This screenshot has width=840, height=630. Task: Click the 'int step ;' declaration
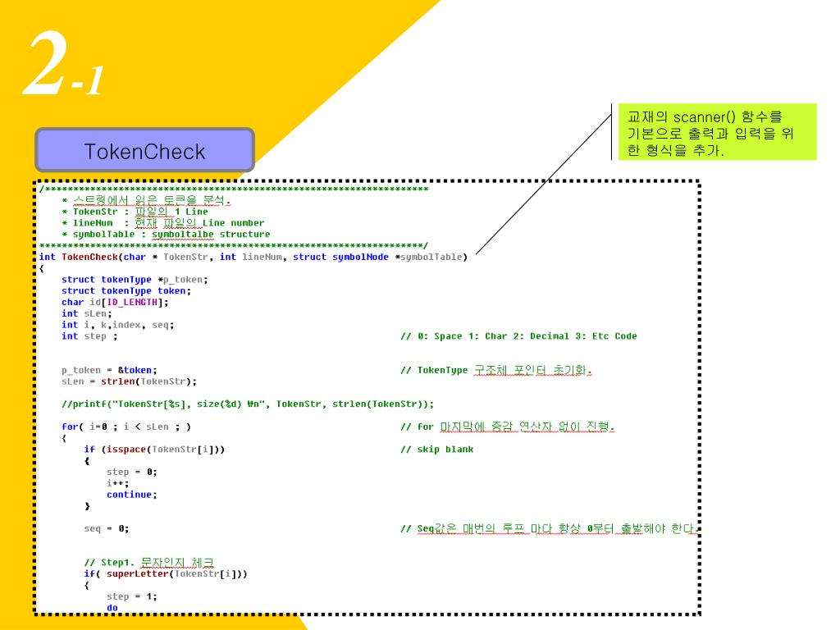click(89, 336)
